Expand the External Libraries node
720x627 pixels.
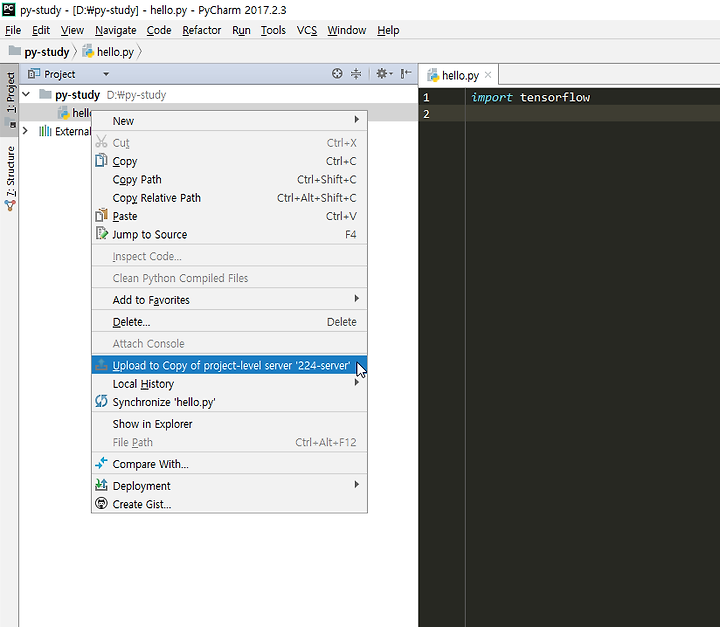pos(25,131)
